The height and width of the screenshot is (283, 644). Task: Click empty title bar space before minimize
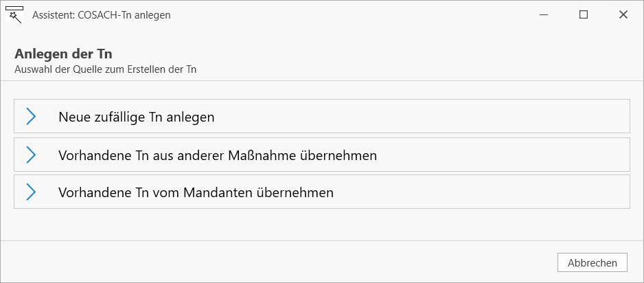click(349, 15)
